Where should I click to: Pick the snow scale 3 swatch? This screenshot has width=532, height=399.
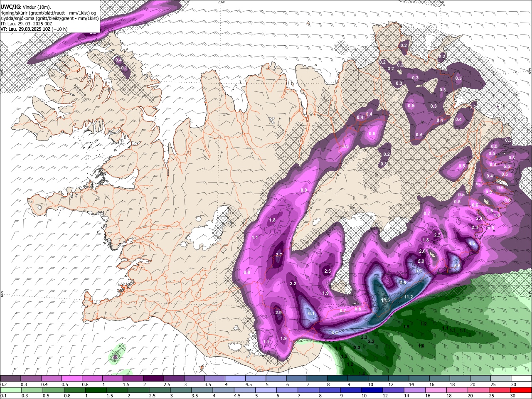coord(194,378)
